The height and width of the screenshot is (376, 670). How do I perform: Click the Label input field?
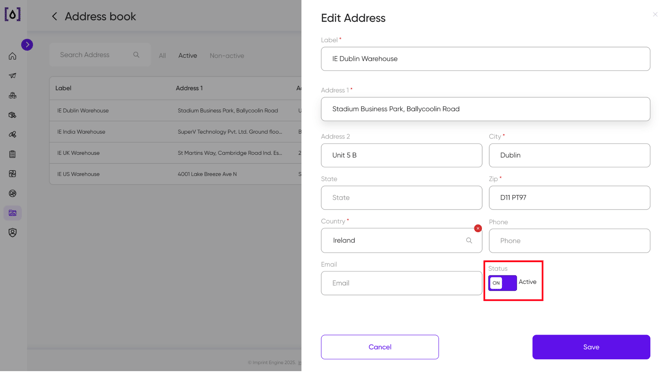point(485,59)
